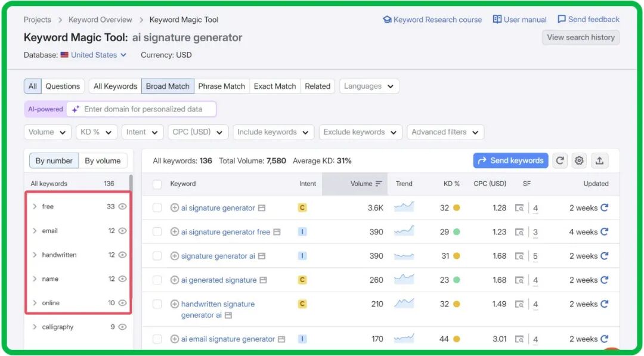Tick checkbox for 'ai signature generator free'

tap(157, 232)
